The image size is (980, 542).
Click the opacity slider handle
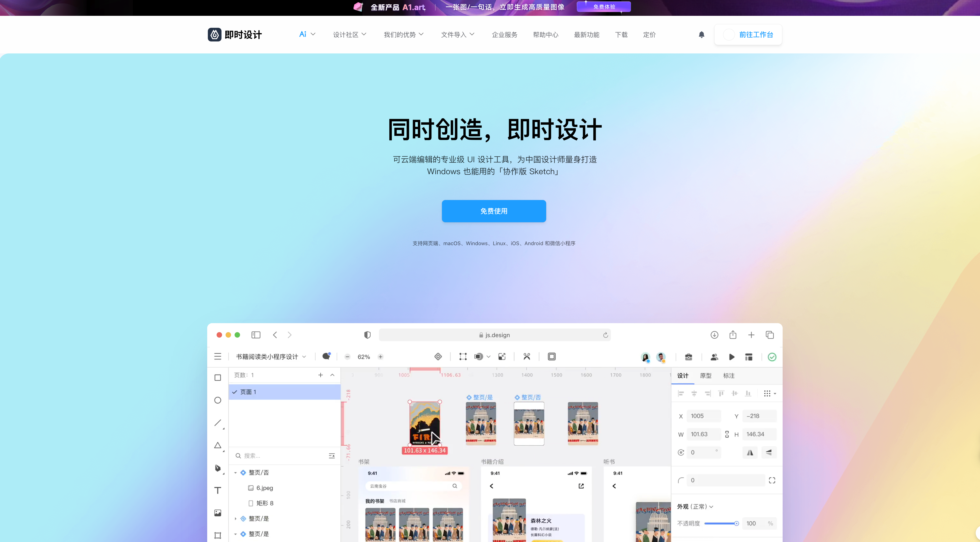coord(736,524)
